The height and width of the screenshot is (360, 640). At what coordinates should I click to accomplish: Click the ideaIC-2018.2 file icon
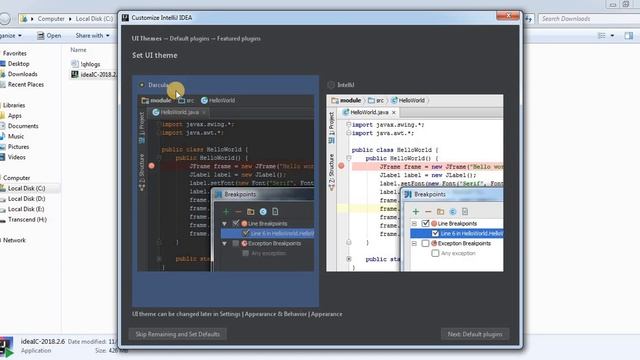tap(75, 74)
